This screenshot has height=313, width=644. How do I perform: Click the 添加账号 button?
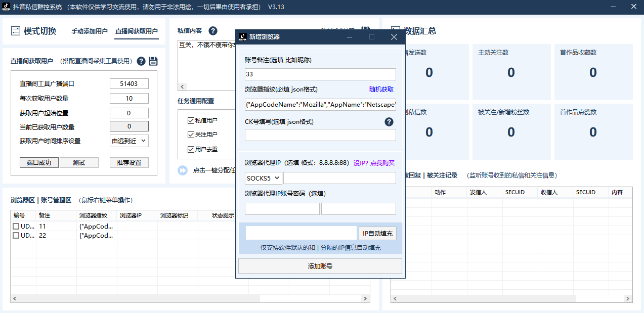coord(320,266)
